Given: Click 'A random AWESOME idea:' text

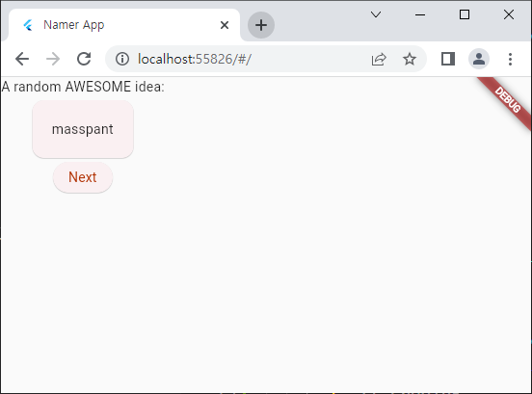Looking at the screenshot, I should click(83, 87).
